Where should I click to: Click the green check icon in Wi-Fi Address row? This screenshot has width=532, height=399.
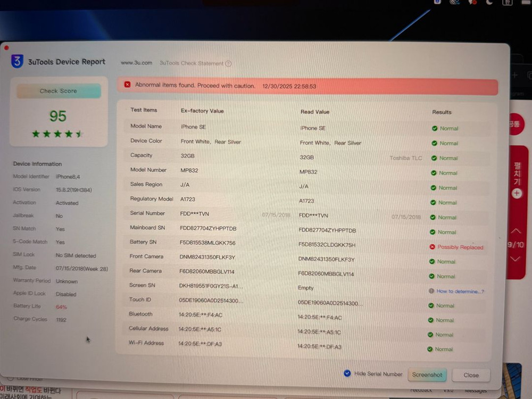click(x=430, y=349)
